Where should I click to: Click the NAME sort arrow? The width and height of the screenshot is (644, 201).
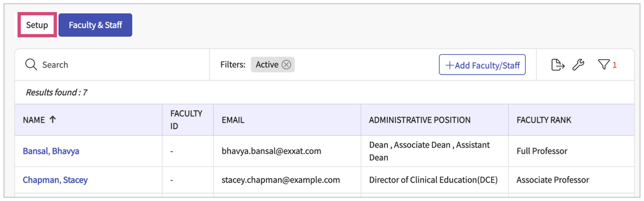[x=53, y=119]
